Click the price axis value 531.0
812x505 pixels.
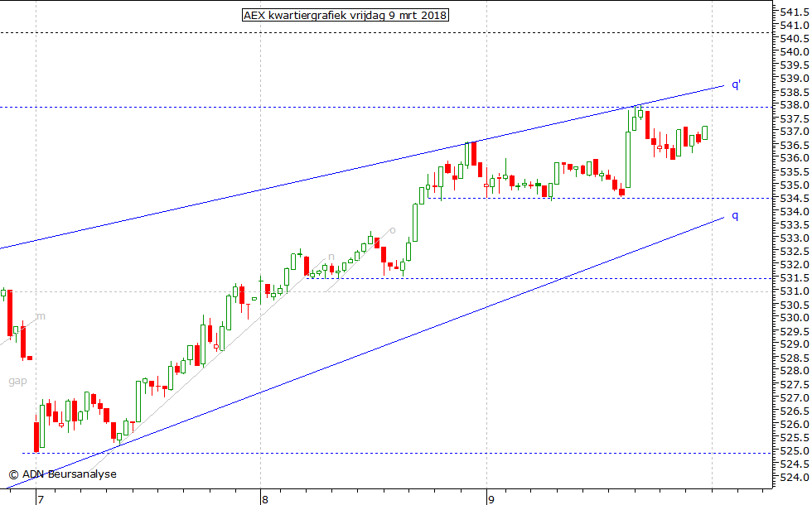[795, 291]
